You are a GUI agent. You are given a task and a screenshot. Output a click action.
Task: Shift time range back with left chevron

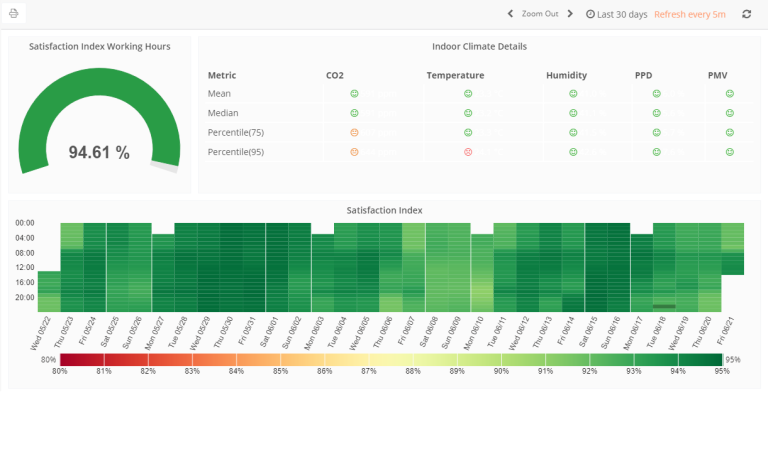510,14
